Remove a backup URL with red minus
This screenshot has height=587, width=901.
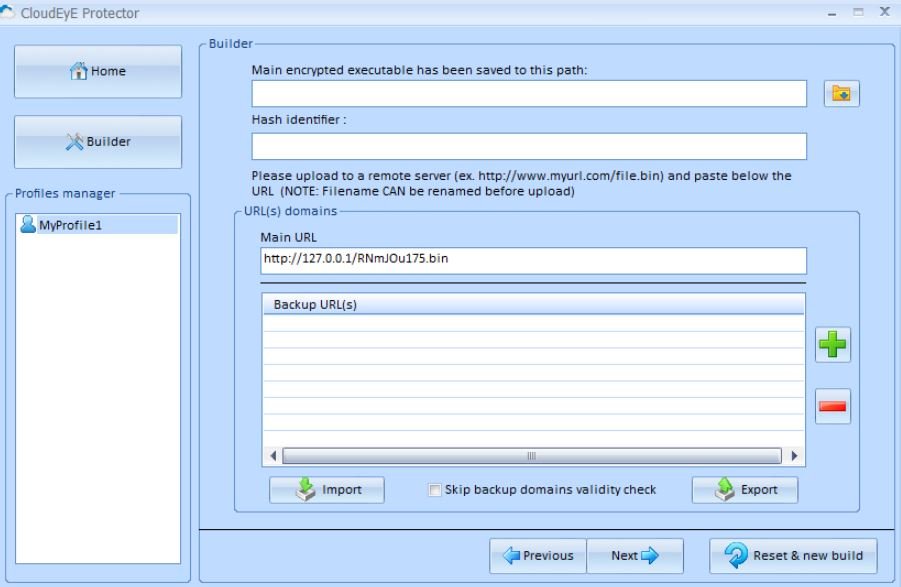click(x=833, y=407)
